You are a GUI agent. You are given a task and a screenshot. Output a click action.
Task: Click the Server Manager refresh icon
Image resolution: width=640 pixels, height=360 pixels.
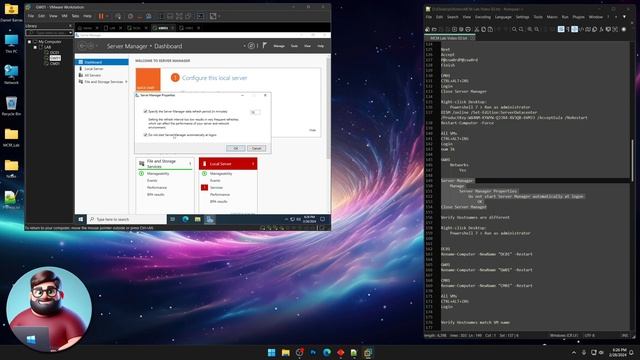coord(251,46)
